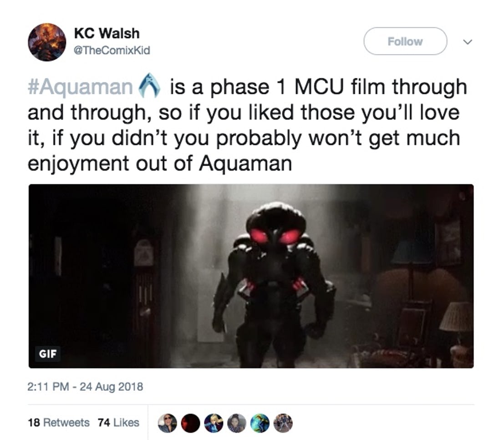The width and height of the screenshot is (504, 440).
Task: Open the blue-green character liker avatar
Action: (260, 423)
